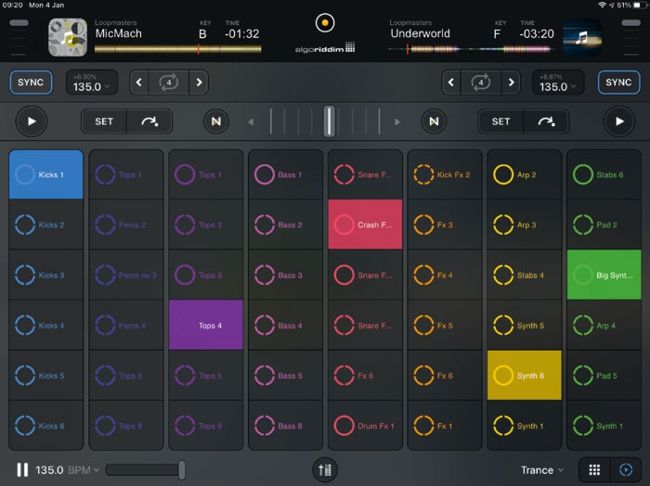
Task: Switch to the pad grid view icon
Action: pos(594,469)
